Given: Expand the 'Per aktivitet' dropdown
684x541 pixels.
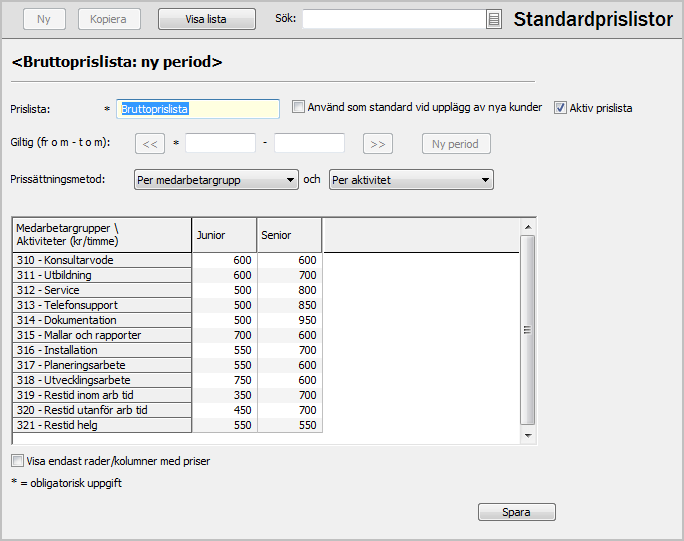Looking at the screenshot, I should [x=410, y=180].
